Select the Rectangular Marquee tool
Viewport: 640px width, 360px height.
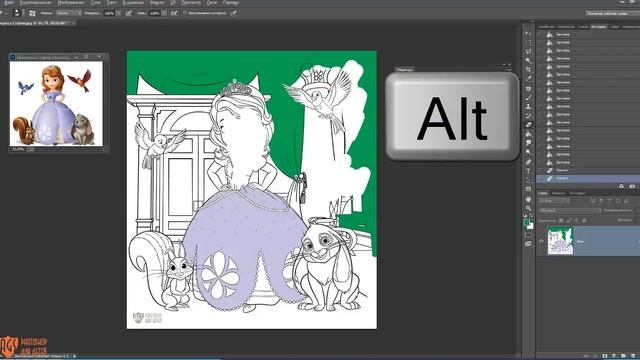coord(528,42)
